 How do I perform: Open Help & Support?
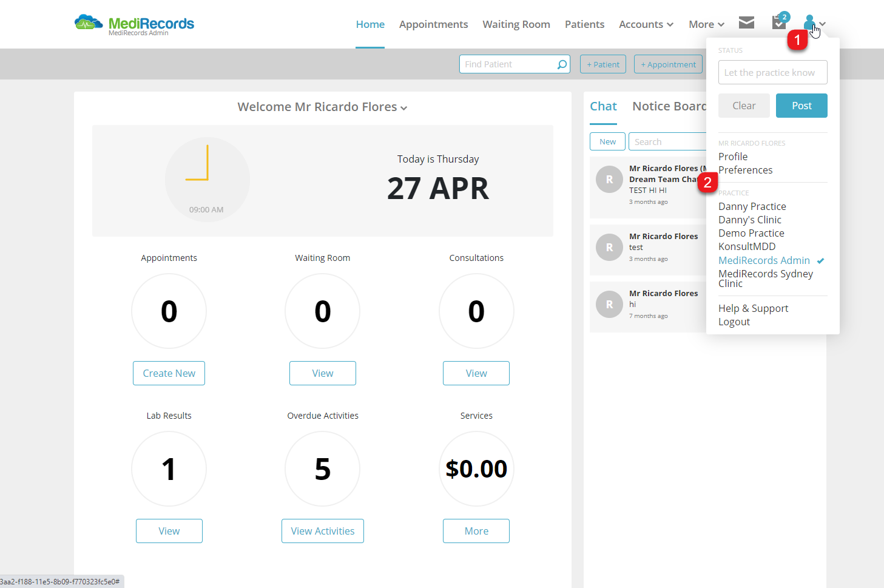point(753,308)
